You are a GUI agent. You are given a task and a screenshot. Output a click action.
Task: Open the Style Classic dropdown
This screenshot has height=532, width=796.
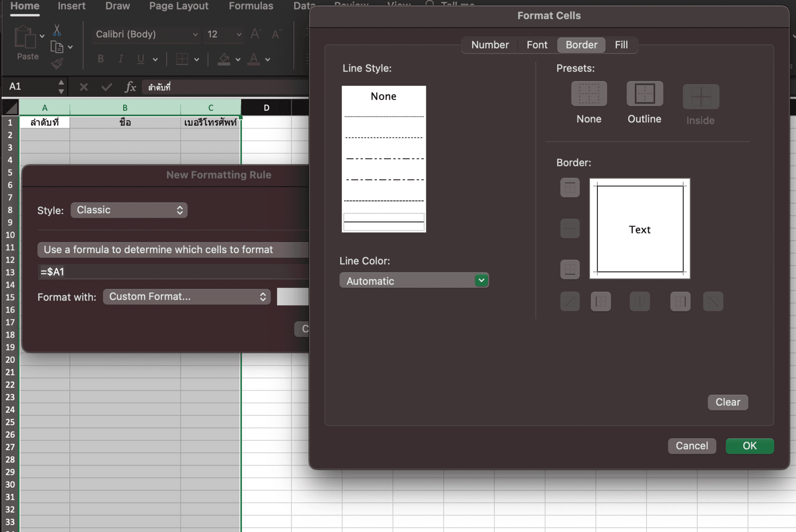pos(129,210)
